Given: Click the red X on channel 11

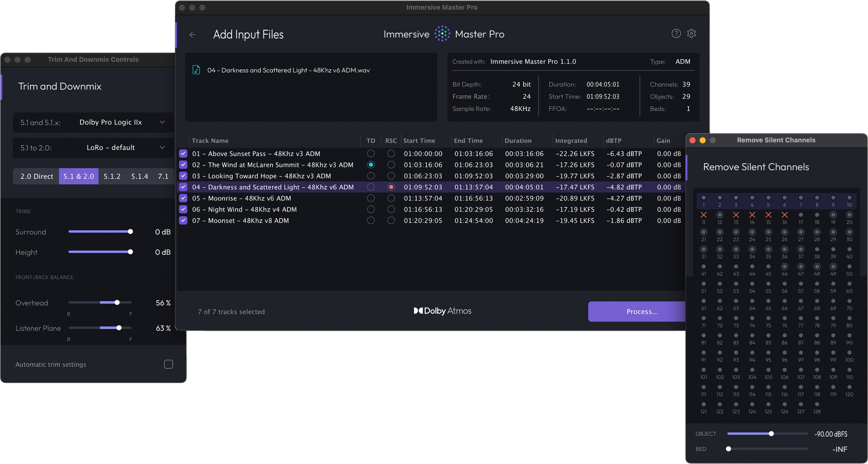Looking at the screenshot, I should click(703, 215).
